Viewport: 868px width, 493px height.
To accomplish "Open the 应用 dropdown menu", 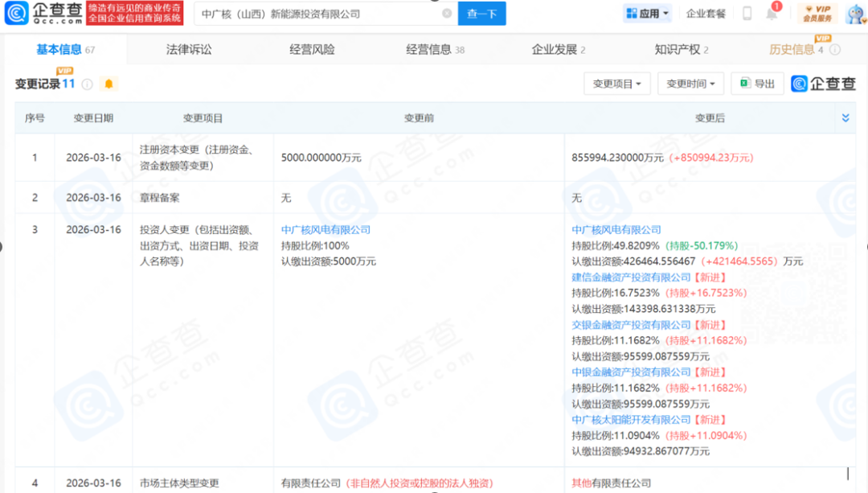I will [x=647, y=14].
